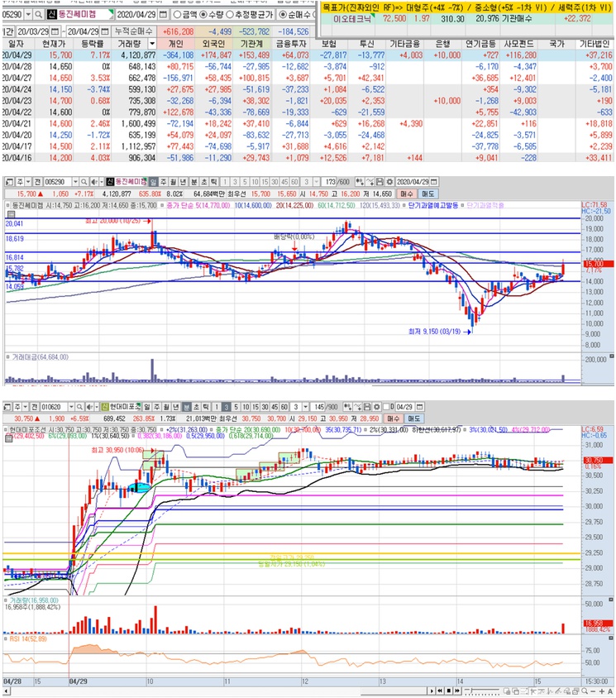Click the green 신 badge beside 현대미포조선
The image size is (616, 698).
(x=104, y=407)
